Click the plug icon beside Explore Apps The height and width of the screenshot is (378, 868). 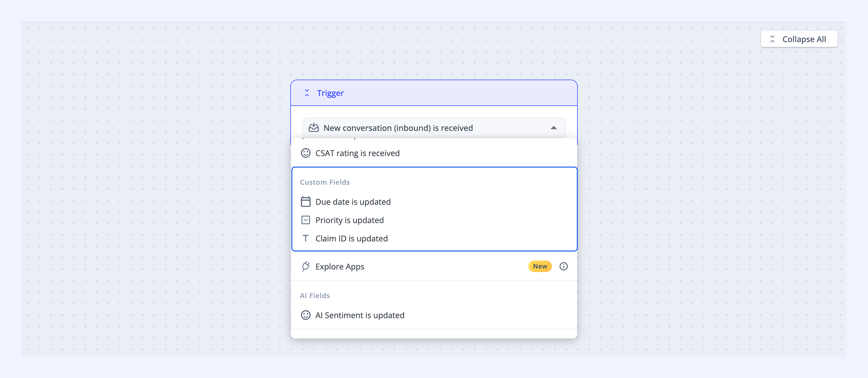[x=306, y=266]
